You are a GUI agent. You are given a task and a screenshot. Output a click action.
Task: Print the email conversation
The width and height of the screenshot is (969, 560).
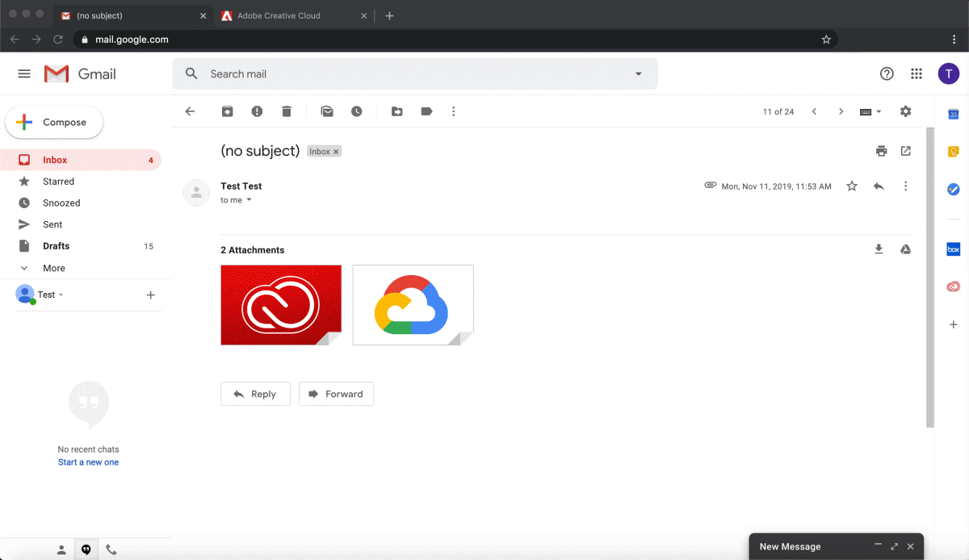[881, 151]
